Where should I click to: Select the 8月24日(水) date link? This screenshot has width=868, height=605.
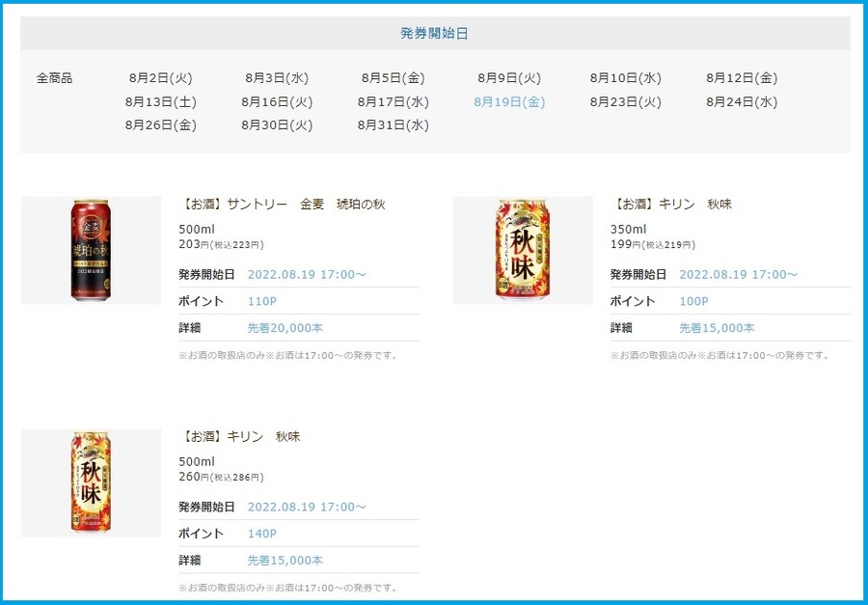(x=742, y=102)
